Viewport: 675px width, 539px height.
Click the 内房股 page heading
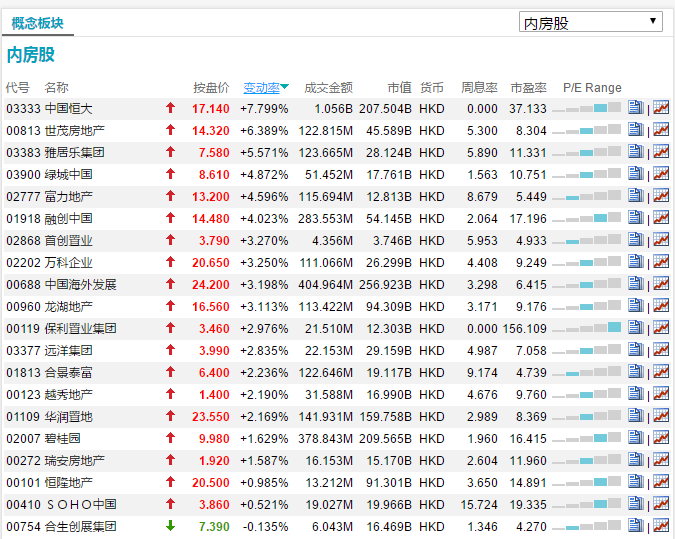31,55
